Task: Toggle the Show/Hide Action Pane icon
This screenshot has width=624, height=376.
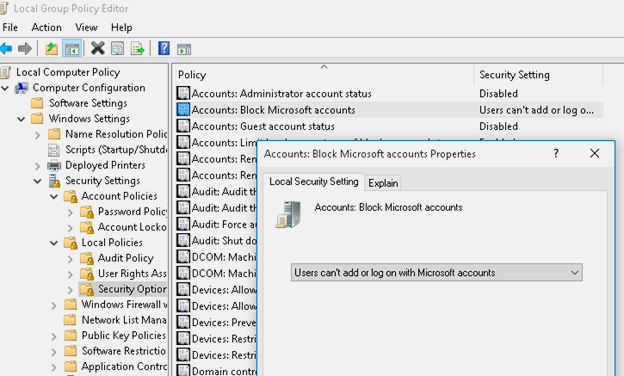Action: (184, 49)
